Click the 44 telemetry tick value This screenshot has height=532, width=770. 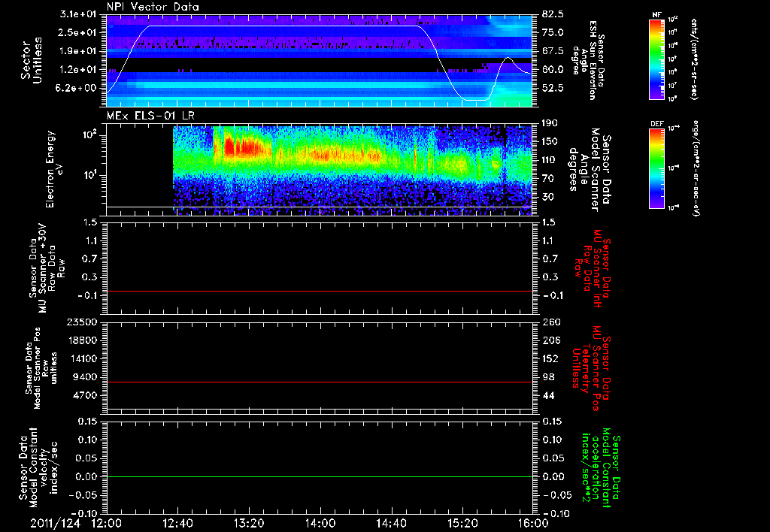tap(547, 395)
